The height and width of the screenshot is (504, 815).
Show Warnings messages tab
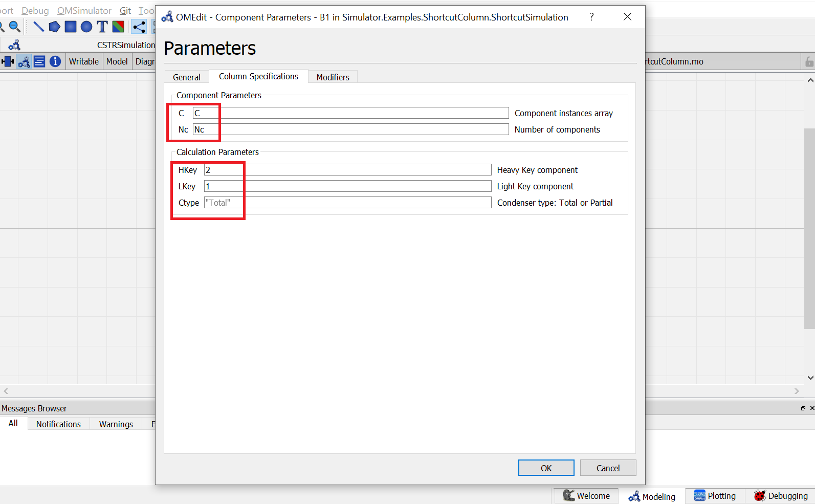[116, 424]
